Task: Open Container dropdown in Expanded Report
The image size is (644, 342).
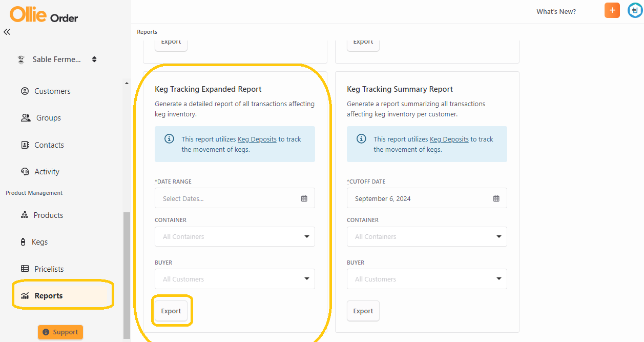Action: tap(235, 237)
